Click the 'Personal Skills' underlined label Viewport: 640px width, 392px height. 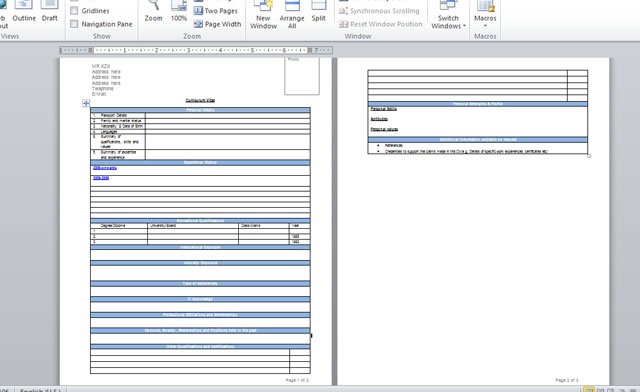click(384, 109)
